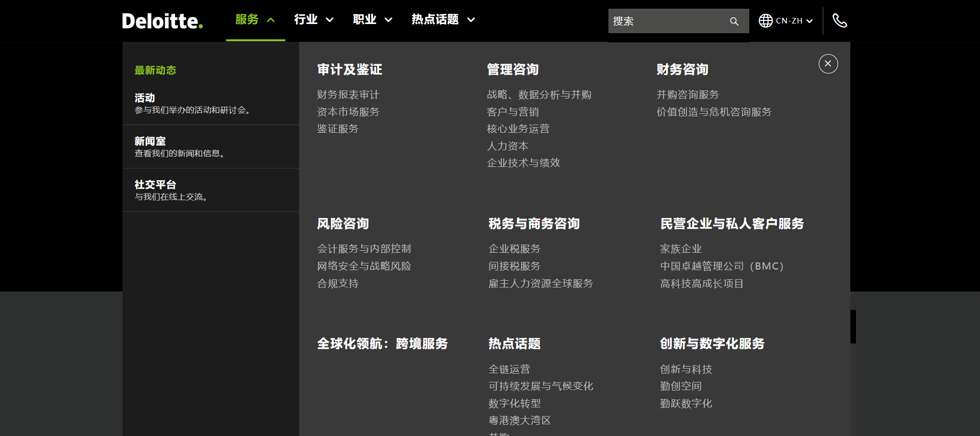The width and height of the screenshot is (980, 436).
Task: Select the 热点话题 top navigation item
Action: click(435, 19)
